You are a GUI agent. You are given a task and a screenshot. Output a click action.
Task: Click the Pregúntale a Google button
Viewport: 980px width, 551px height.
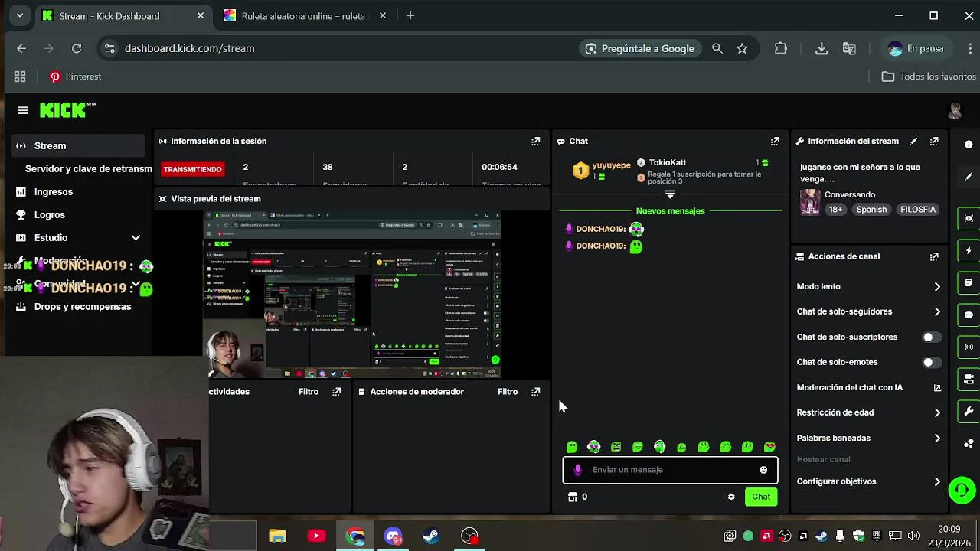(x=639, y=48)
